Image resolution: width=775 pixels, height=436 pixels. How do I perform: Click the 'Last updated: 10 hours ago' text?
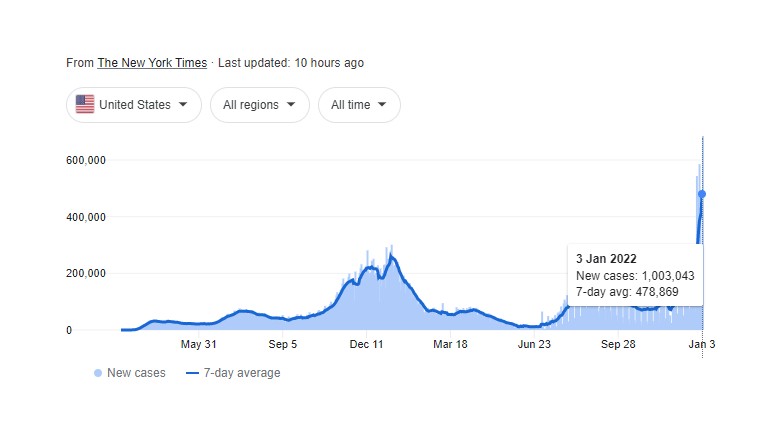click(x=291, y=63)
